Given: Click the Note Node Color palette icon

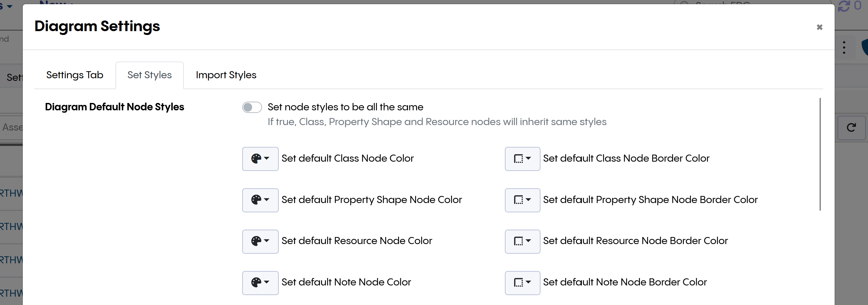Looking at the screenshot, I should pos(256,283).
